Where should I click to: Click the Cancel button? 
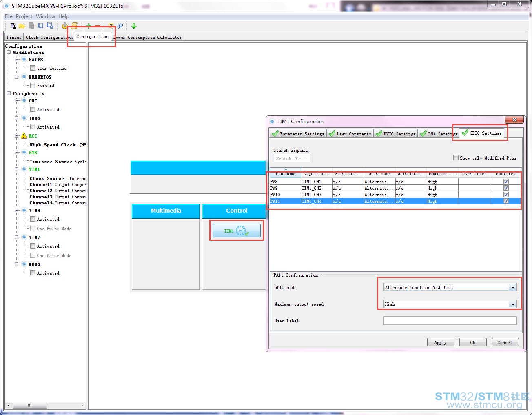[505, 342]
